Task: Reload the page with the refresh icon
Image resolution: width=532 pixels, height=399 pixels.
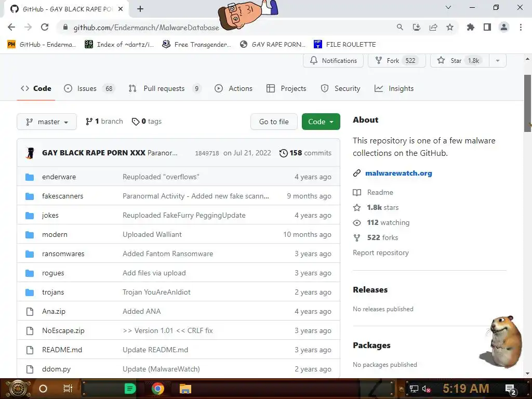Action: point(45,27)
